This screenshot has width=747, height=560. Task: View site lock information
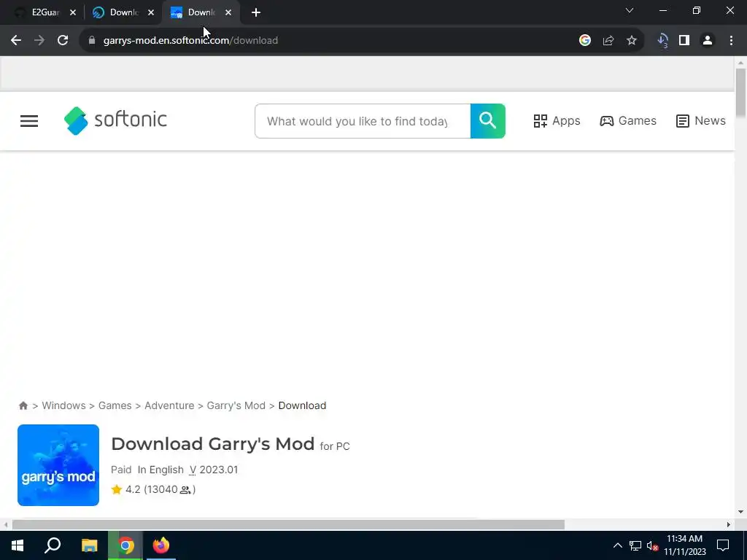coord(92,41)
